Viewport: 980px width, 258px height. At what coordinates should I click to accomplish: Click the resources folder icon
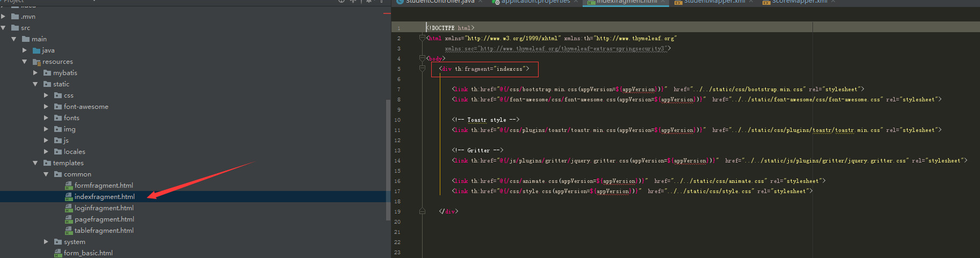tap(37, 62)
